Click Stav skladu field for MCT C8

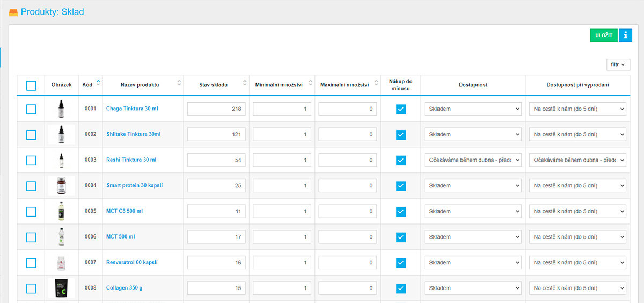[x=216, y=212]
